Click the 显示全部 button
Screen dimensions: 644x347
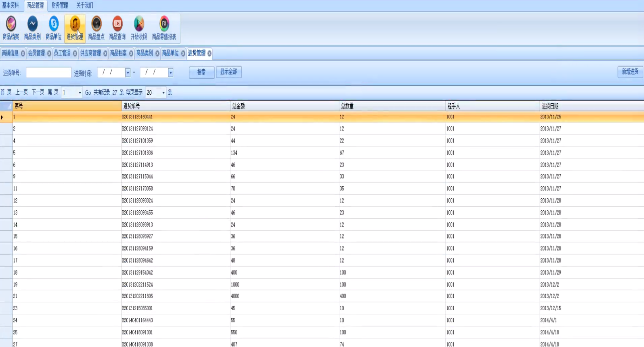pyautogui.click(x=229, y=72)
